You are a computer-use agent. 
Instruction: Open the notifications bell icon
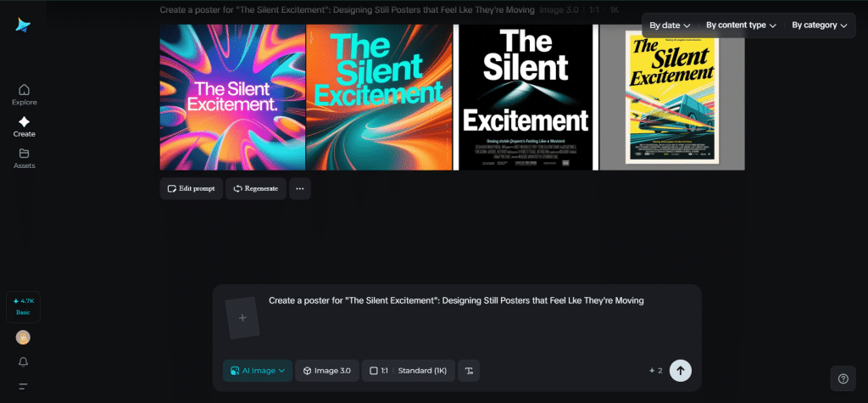(23, 362)
